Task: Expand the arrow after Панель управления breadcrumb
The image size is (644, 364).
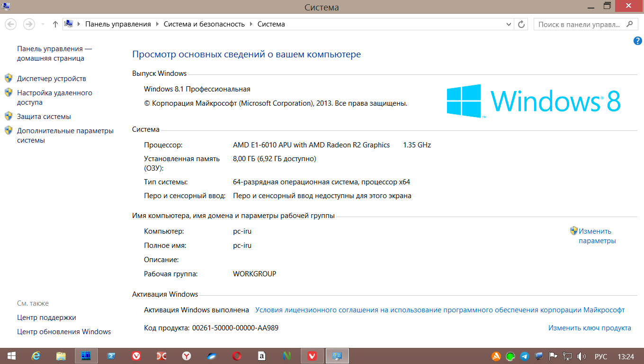Action: pos(157,24)
